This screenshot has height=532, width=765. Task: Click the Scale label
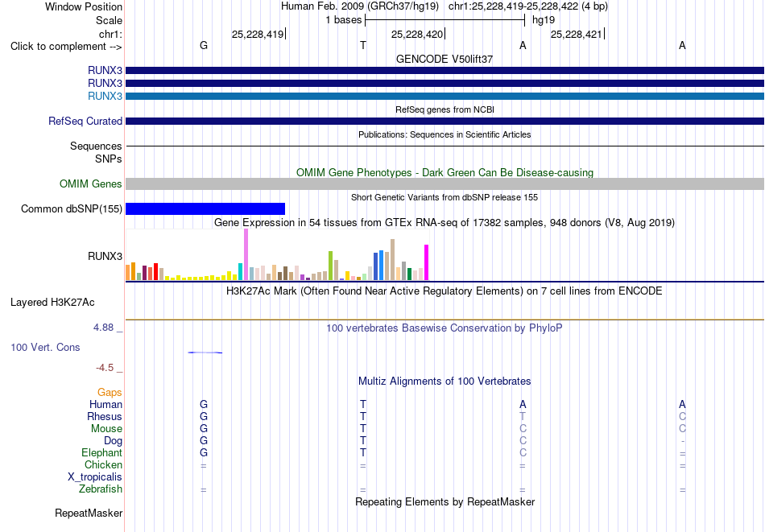coord(109,20)
